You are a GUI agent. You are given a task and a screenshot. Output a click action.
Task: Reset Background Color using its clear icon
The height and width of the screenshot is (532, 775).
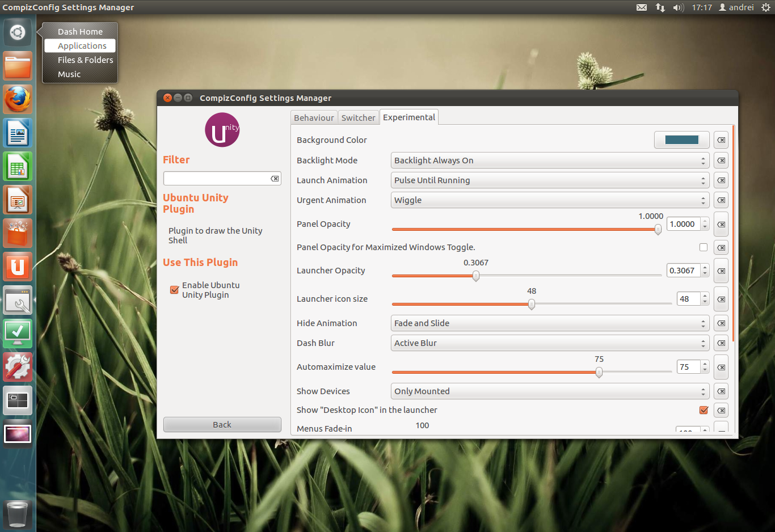pyautogui.click(x=721, y=140)
